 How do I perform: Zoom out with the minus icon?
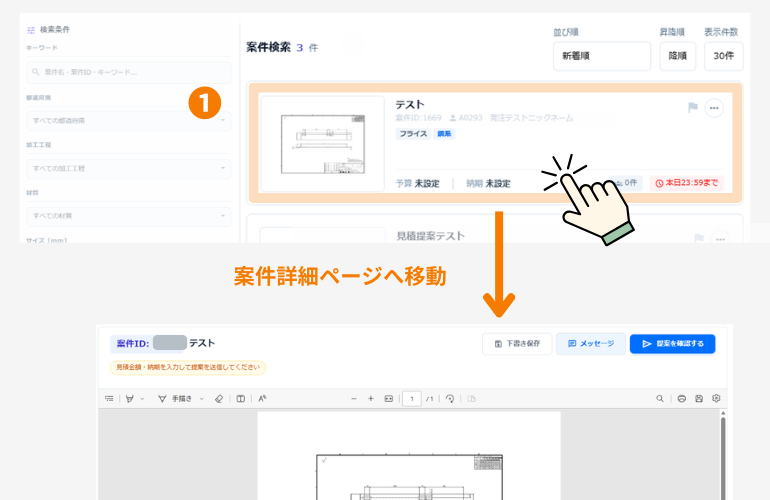pos(354,399)
